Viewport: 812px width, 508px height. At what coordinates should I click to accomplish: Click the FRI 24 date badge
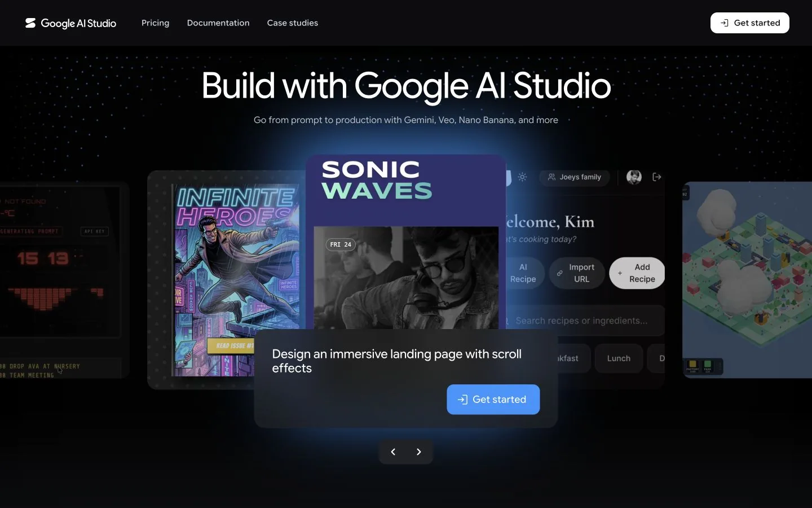pyautogui.click(x=341, y=244)
